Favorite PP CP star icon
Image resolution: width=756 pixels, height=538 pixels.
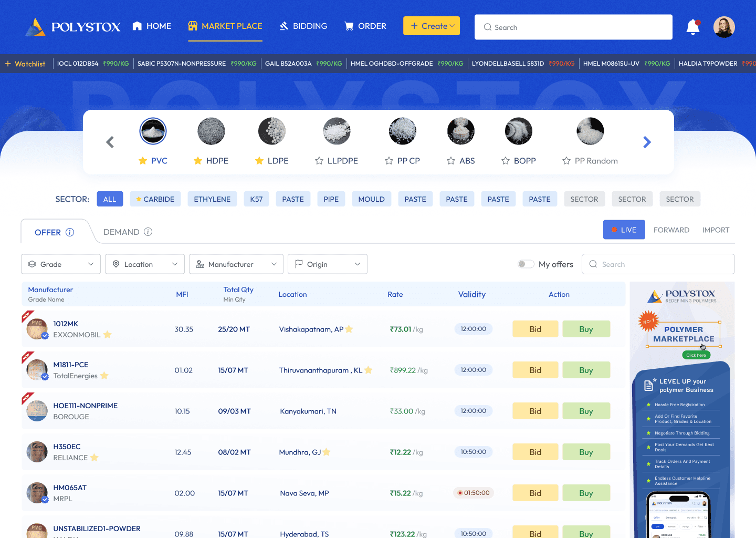(389, 161)
